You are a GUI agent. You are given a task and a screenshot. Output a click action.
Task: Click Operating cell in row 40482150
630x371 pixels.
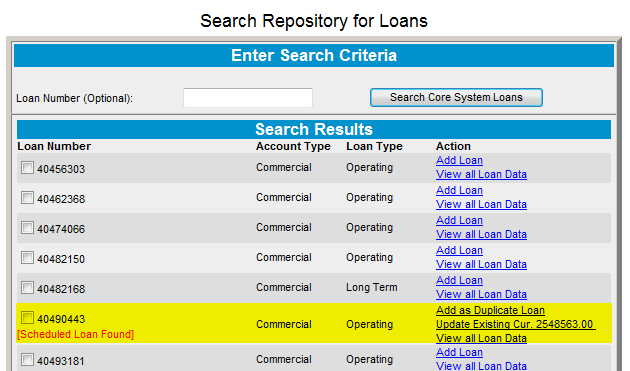tap(369, 258)
